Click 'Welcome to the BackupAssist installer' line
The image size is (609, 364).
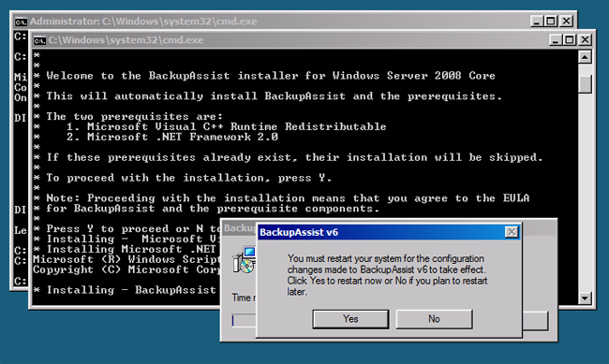[271, 76]
